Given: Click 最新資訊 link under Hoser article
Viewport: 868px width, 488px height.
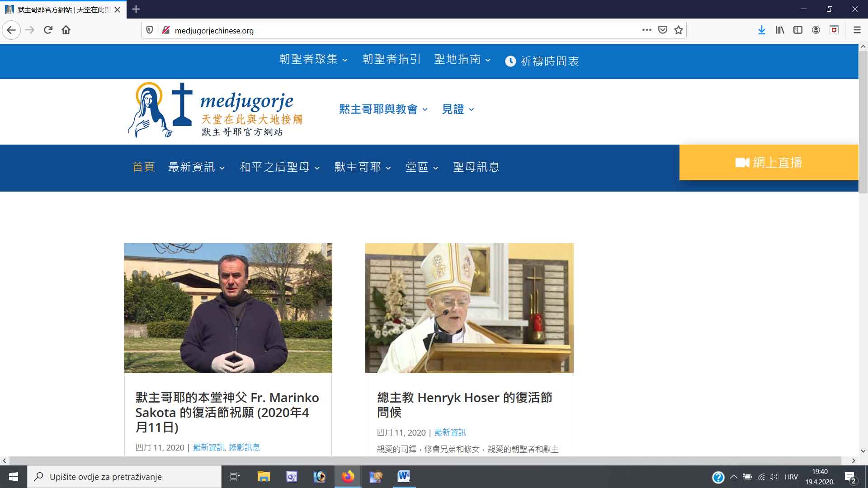Looking at the screenshot, I should coord(450,432).
